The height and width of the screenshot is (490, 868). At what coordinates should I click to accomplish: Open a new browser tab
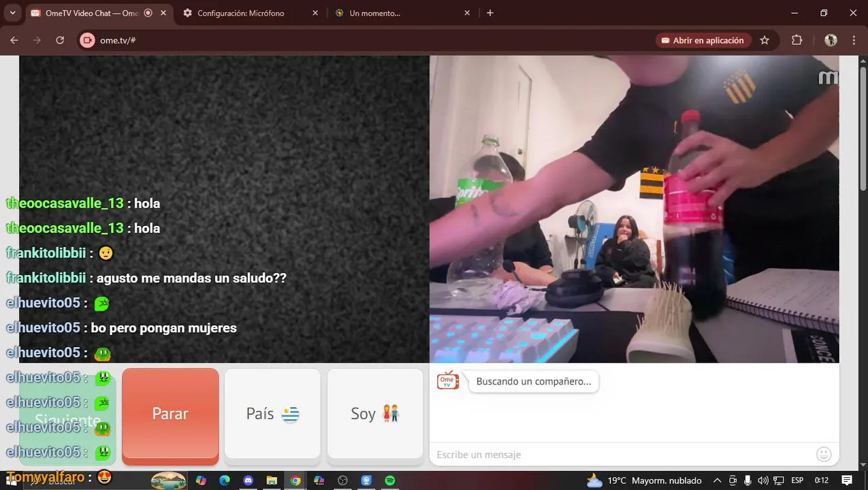tap(490, 13)
